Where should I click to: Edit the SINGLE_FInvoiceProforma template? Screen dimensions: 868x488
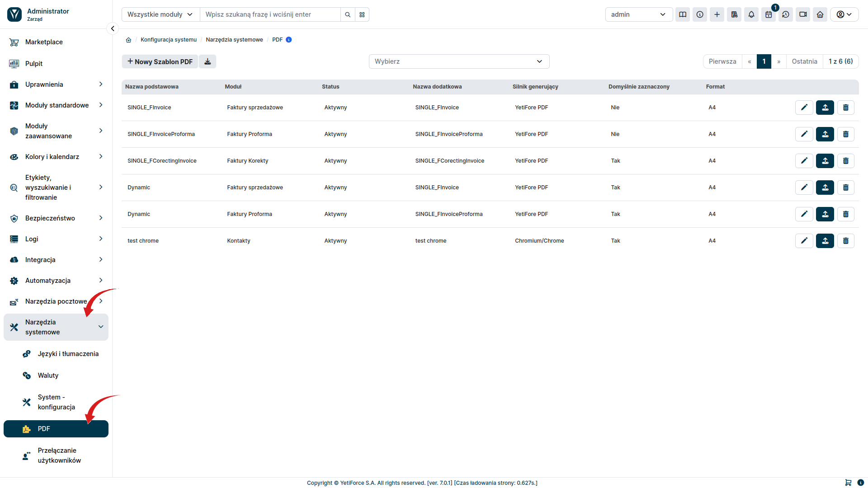click(x=804, y=134)
